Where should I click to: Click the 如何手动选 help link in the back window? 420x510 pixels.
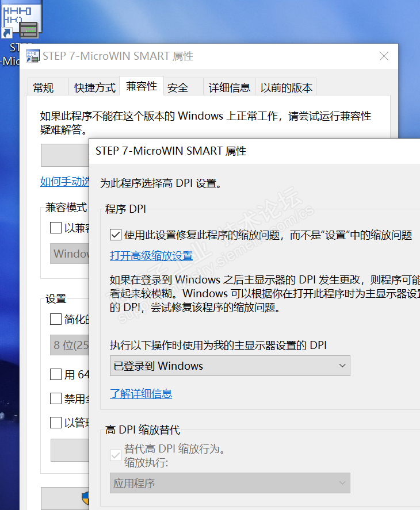pyautogui.click(x=64, y=182)
